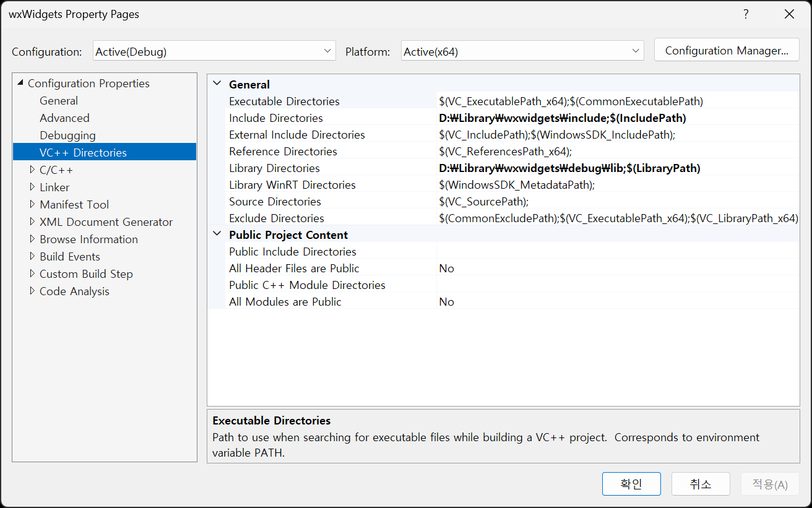812x508 pixels.
Task: Expand the Build Events node
Action: [33, 256]
